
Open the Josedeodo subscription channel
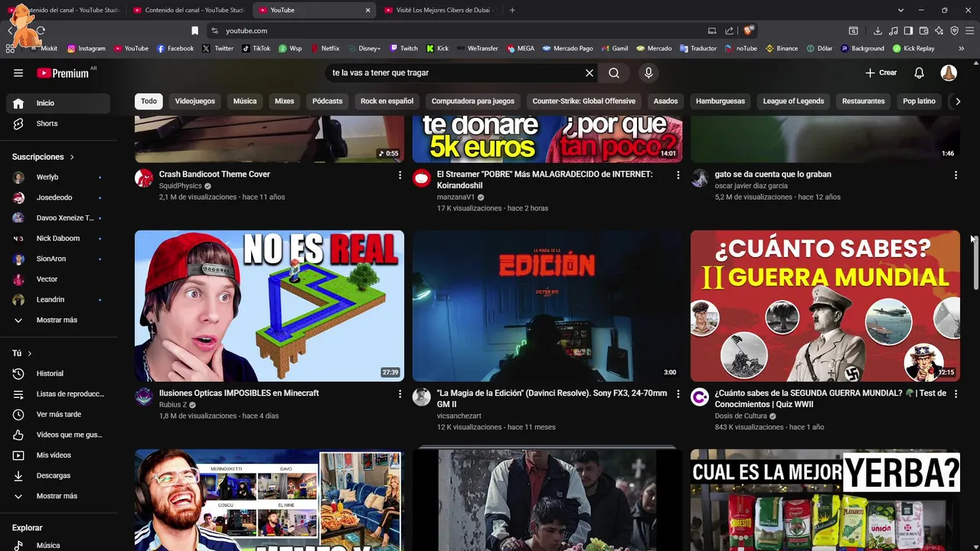tap(58, 197)
